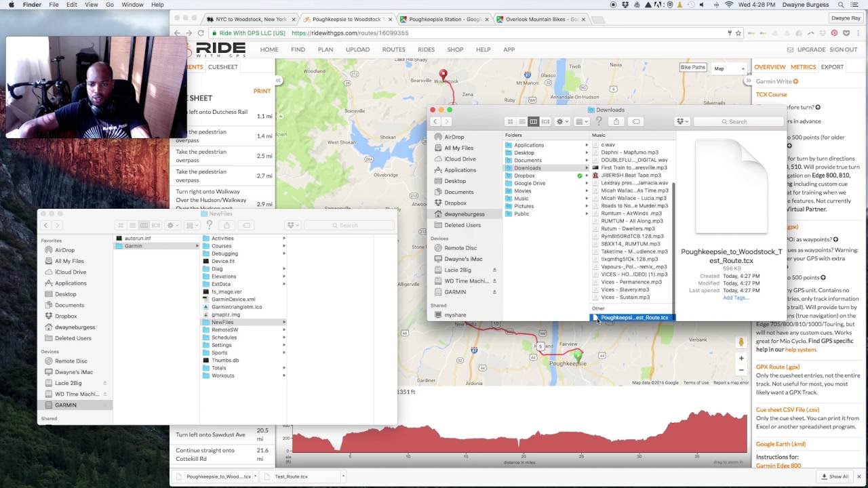Open the Finder Go menu
Image resolution: width=868 pixels, height=488 pixels.
click(109, 5)
